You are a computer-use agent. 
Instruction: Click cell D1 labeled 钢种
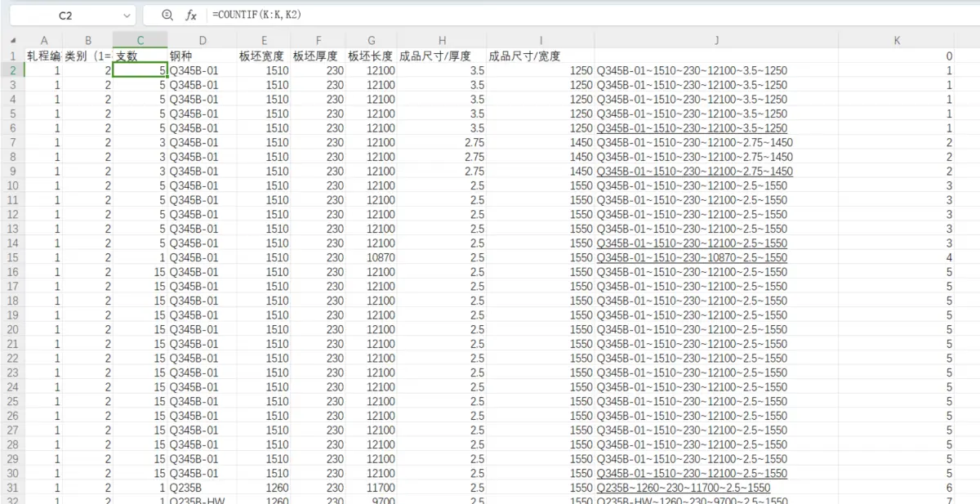(x=203, y=56)
